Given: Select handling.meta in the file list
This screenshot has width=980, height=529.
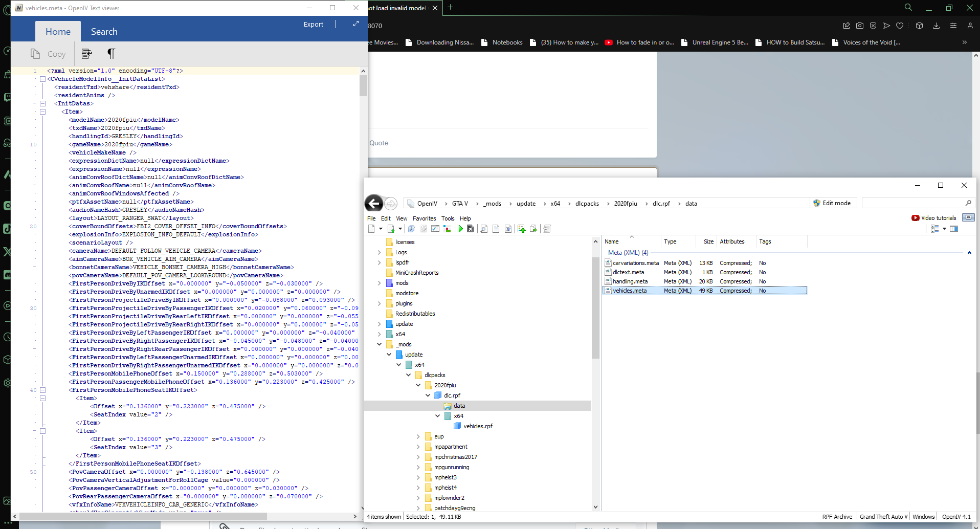Looking at the screenshot, I should (630, 281).
